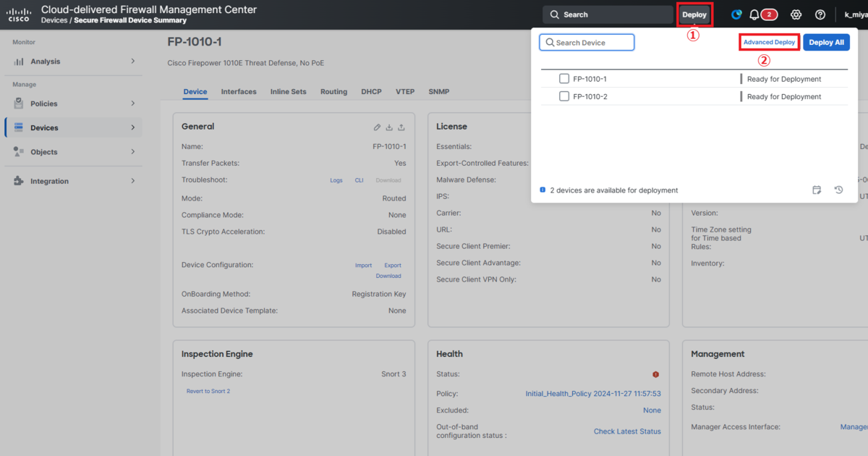Click the Cisco logo

point(19,14)
